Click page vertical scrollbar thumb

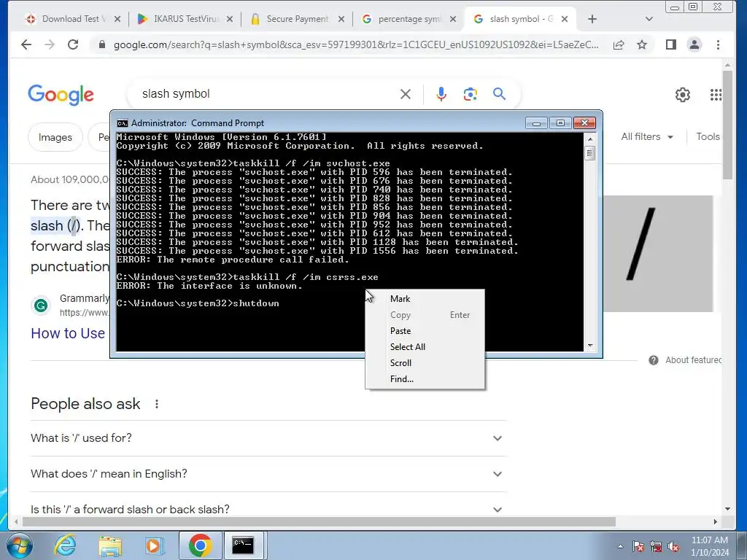click(727, 125)
